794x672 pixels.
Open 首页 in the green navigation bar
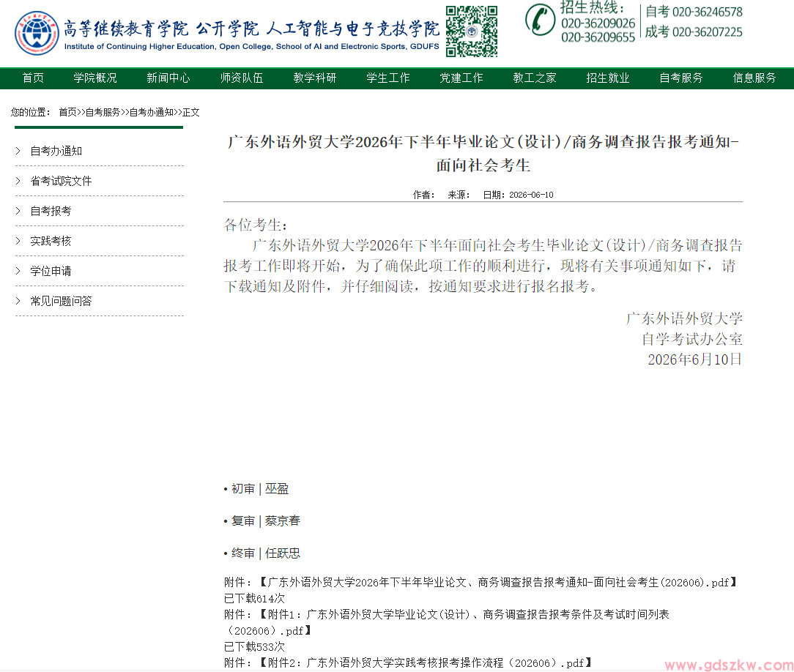pos(34,78)
